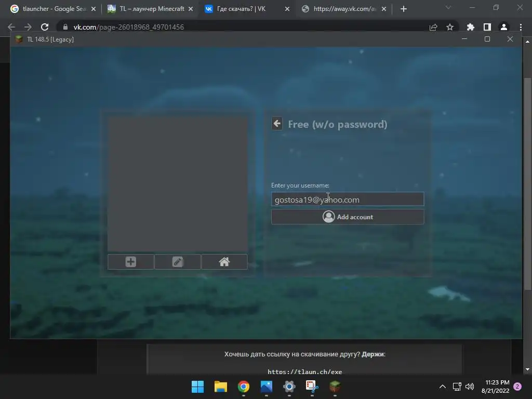Toggle the Chrome side panel icon
Screen dimensions: 532x399
point(487,27)
